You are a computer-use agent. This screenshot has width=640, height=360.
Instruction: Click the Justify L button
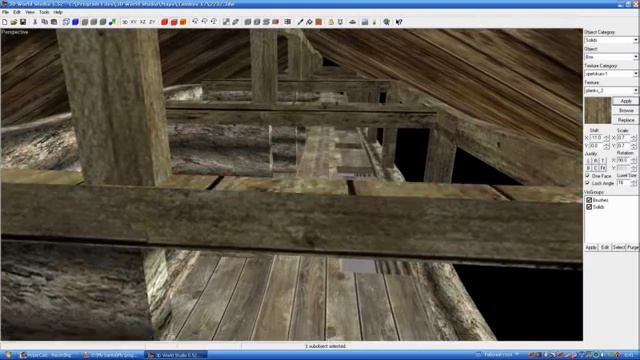(x=588, y=160)
